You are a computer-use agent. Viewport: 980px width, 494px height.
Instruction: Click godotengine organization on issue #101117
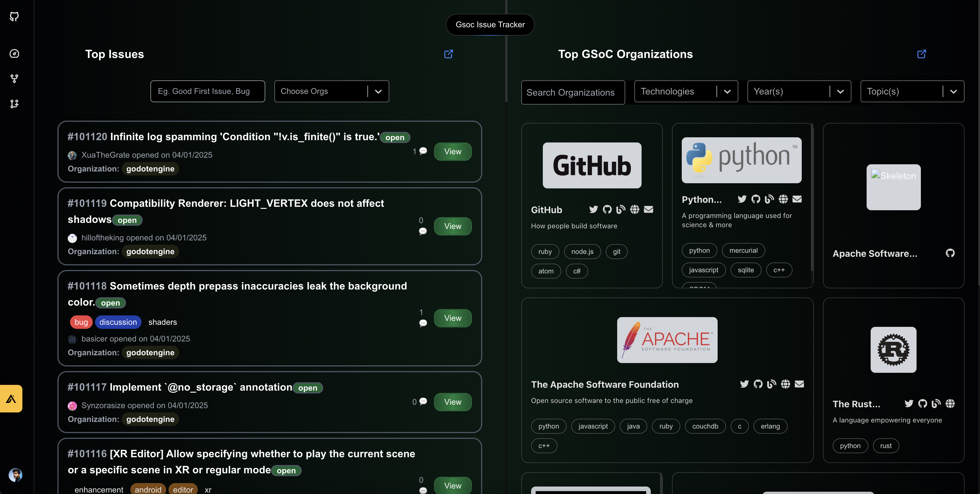pyautogui.click(x=150, y=419)
